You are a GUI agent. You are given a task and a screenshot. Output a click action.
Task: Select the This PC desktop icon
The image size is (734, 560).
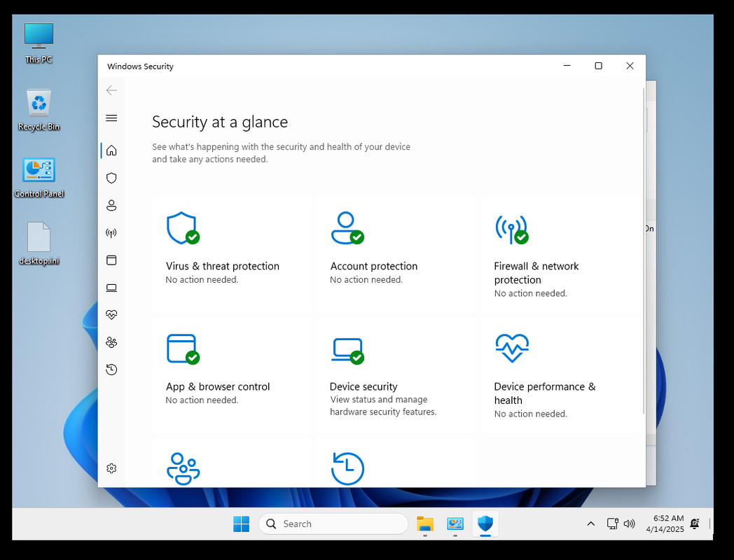click(x=39, y=43)
